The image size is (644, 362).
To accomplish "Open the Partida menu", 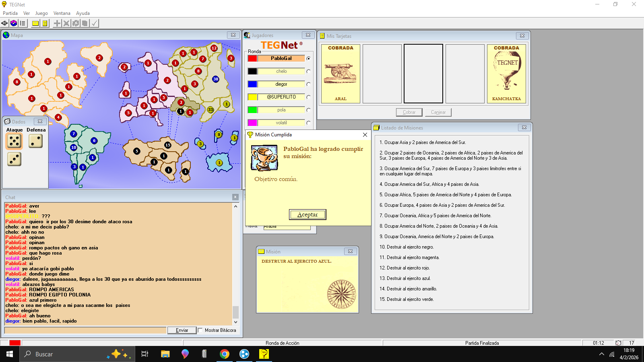I will (x=10, y=13).
